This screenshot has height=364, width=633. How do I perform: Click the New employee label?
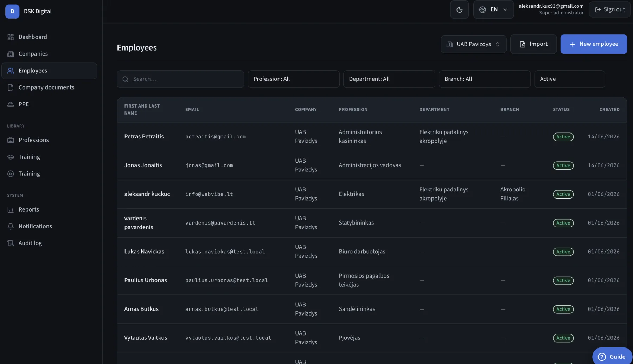point(599,44)
